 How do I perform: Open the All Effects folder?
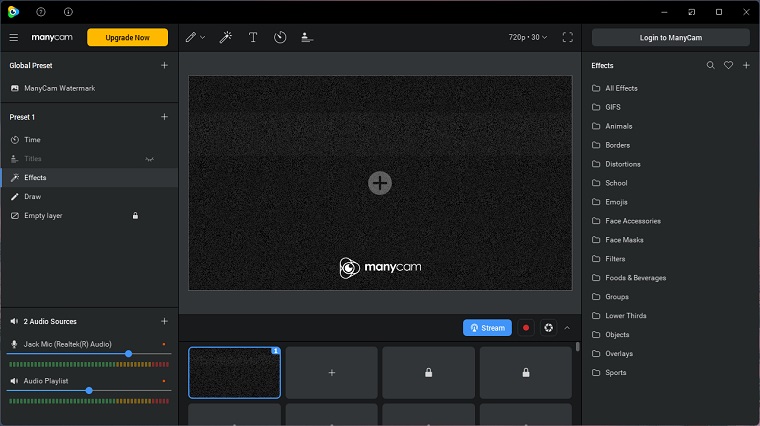[615, 88]
